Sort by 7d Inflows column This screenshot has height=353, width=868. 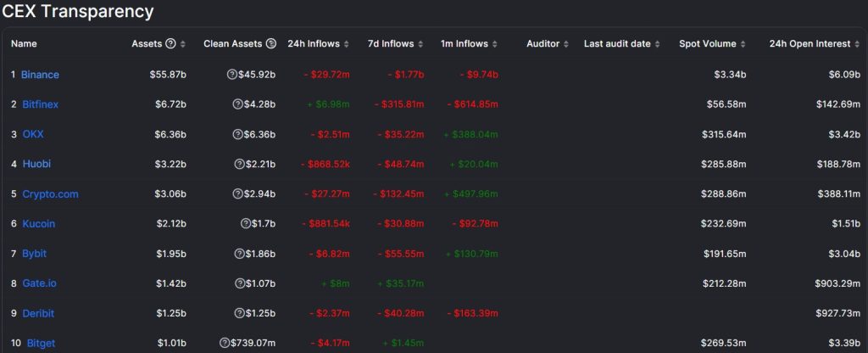click(x=420, y=44)
